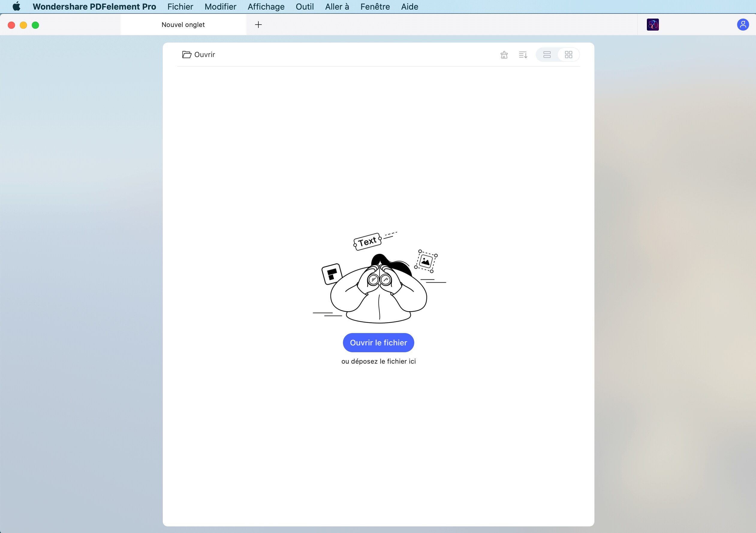This screenshot has height=533, width=756.
Task: Switch to list view
Action: tap(547, 55)
